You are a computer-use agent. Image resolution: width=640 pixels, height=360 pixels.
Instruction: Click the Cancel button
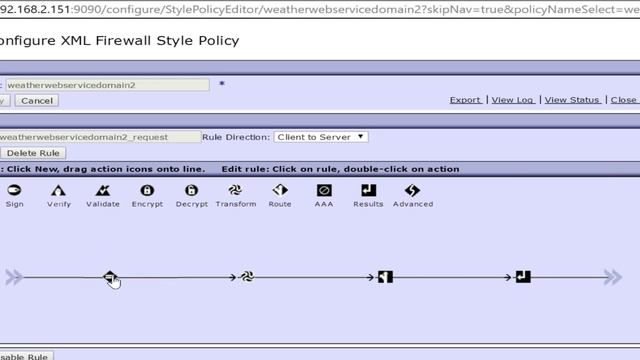[x=37, y=101]
